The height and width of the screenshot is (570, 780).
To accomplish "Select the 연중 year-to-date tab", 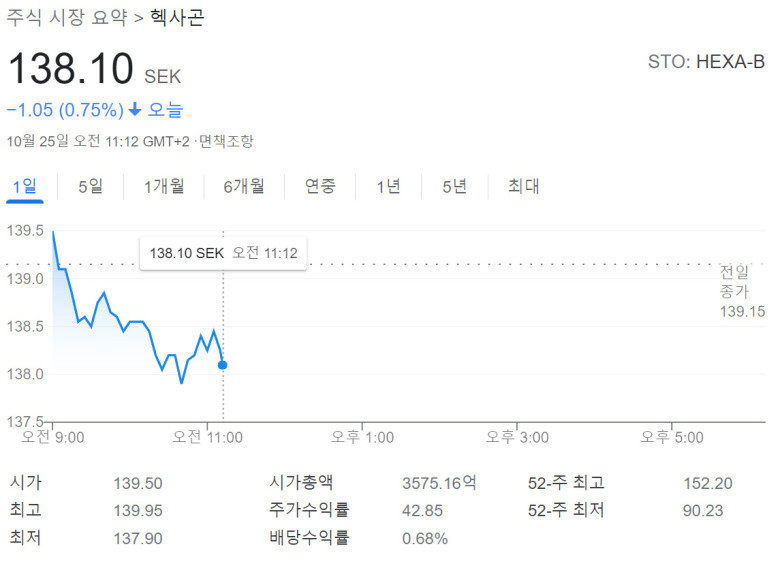I will tap(320, 187).
